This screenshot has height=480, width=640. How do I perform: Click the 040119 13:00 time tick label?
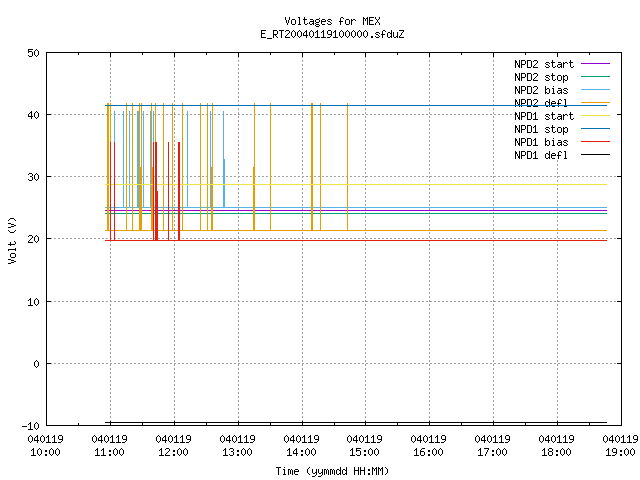click(237, 446)
